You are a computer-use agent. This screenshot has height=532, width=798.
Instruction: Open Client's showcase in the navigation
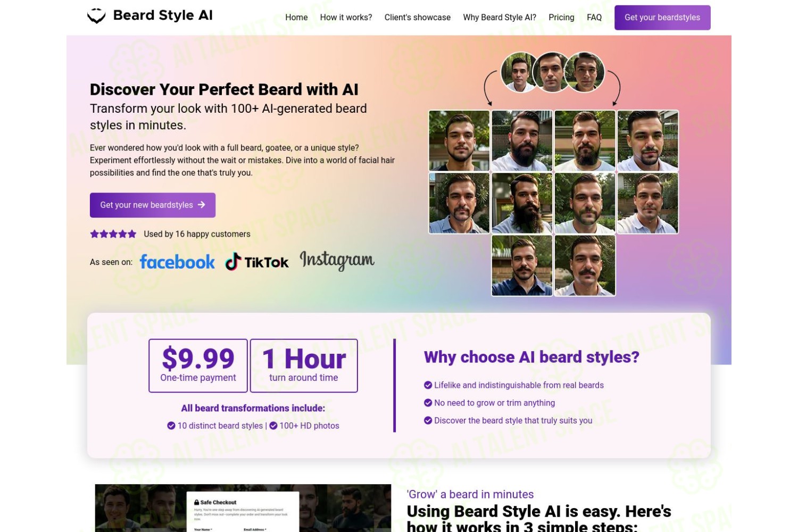pyautogui.click(x=418, y=18)
